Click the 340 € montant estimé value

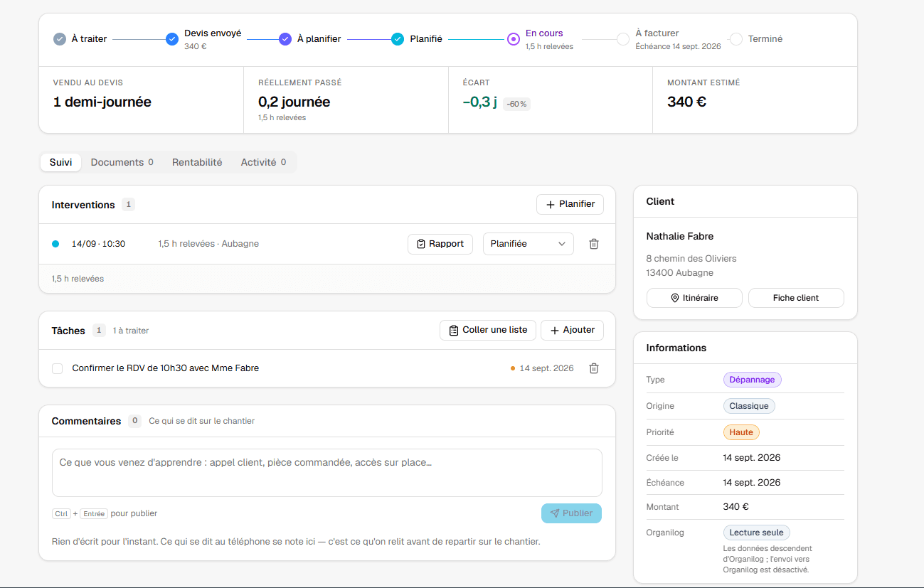click(x=686, y=102)
